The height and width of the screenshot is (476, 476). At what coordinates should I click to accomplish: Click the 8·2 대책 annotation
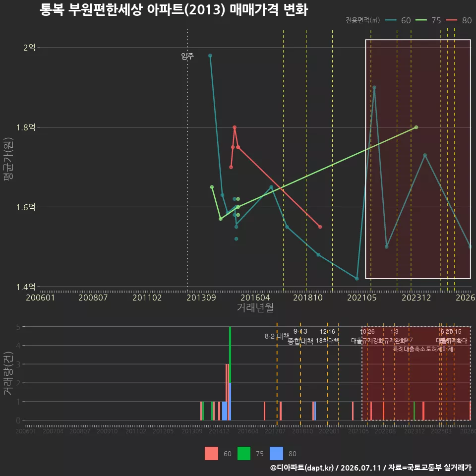click(277, 336)
